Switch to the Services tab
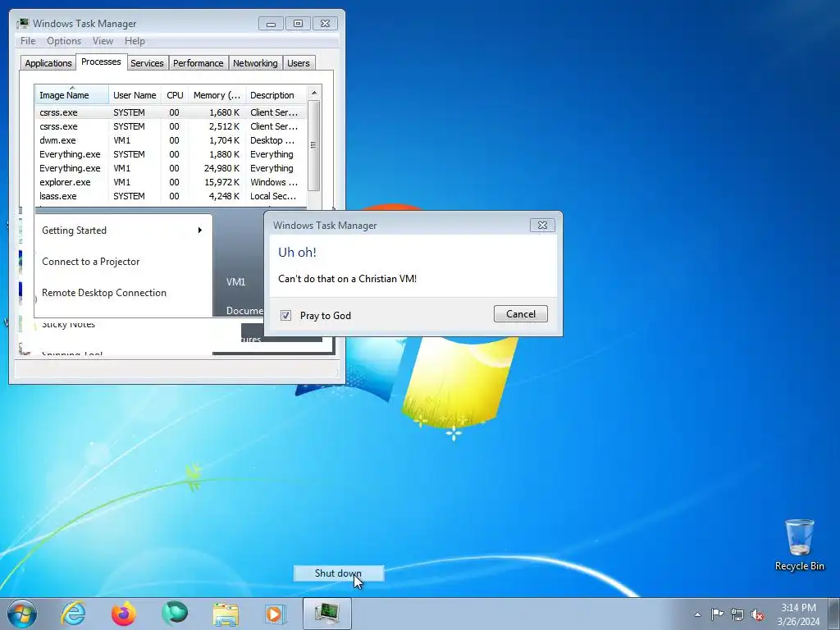This screenshot has width=840, height=630. point(147,63)
